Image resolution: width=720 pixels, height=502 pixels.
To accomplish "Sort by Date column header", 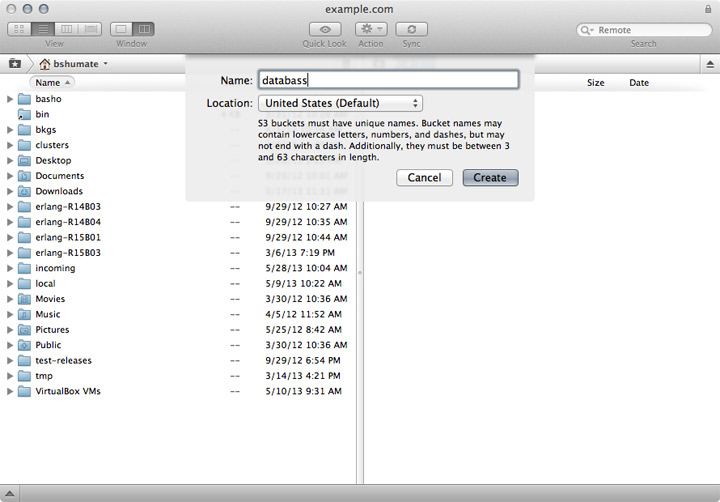I will [x=639, y=83].
